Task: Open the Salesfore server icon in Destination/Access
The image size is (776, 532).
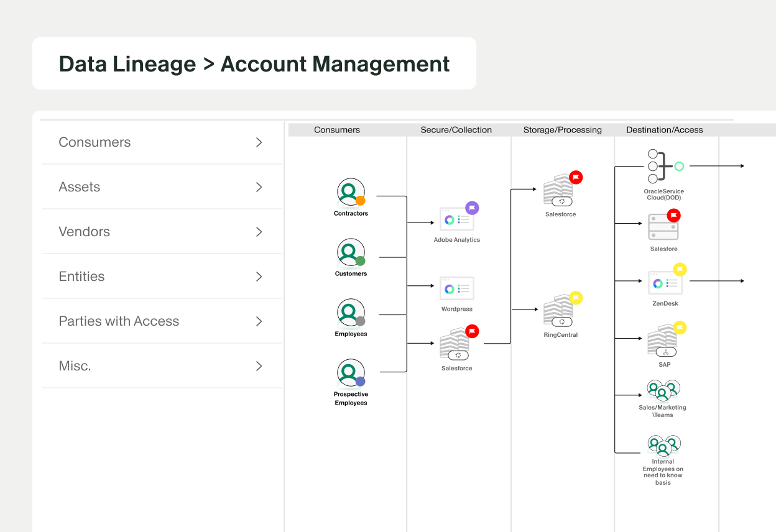Action: point(663,227)
